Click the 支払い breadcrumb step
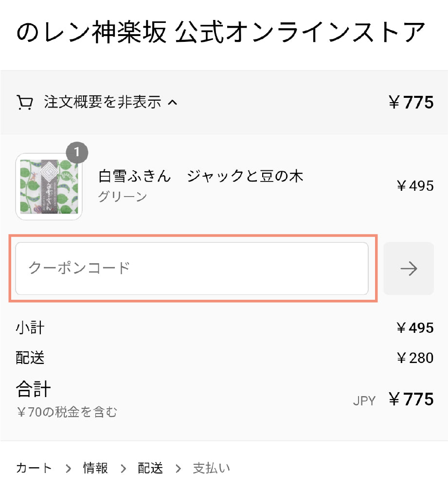Screen dimensions: 448x491 [211, 468]
